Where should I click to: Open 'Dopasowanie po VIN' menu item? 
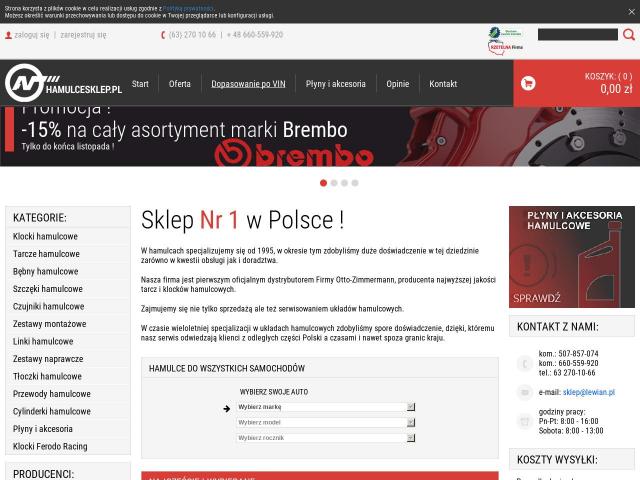click(x=248, y=84)
